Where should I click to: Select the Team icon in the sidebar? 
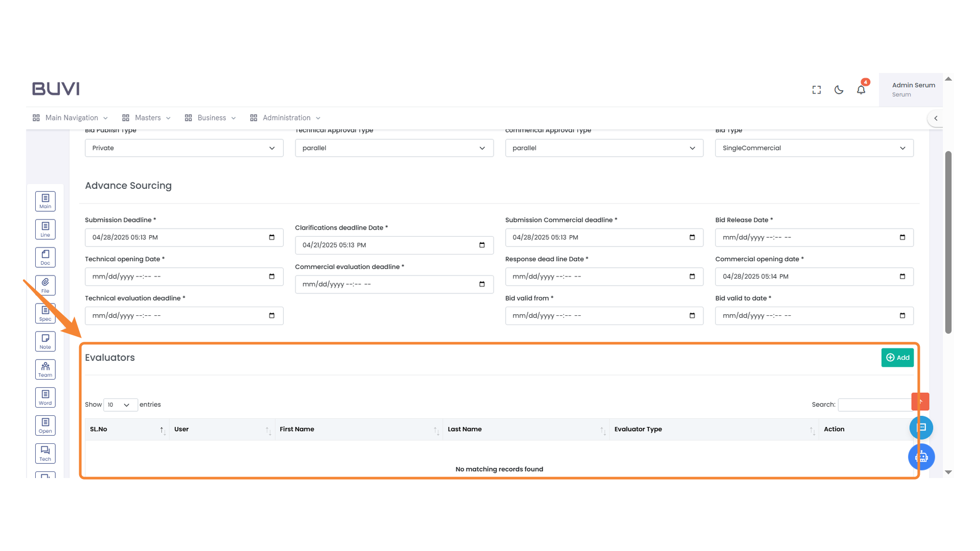point(45,369)
